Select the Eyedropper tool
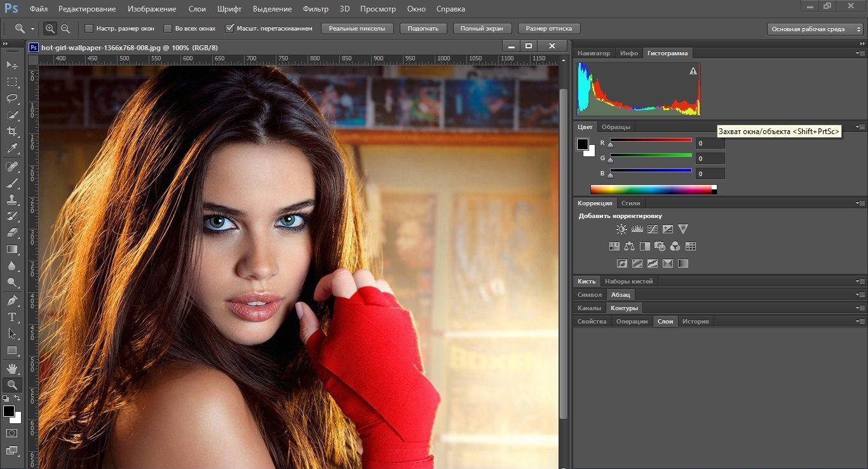Image resolution: width=868 pixels, height=469 pixels. [12, 149]
